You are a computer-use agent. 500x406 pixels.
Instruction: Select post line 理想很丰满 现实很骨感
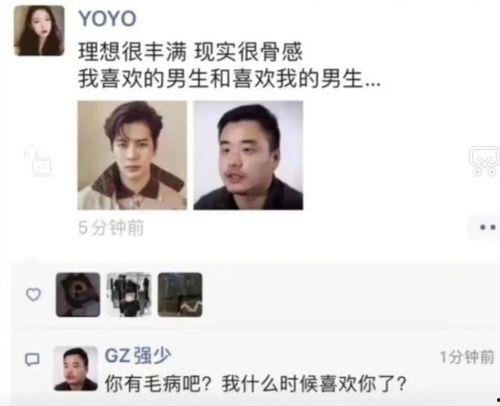(190, 52)
